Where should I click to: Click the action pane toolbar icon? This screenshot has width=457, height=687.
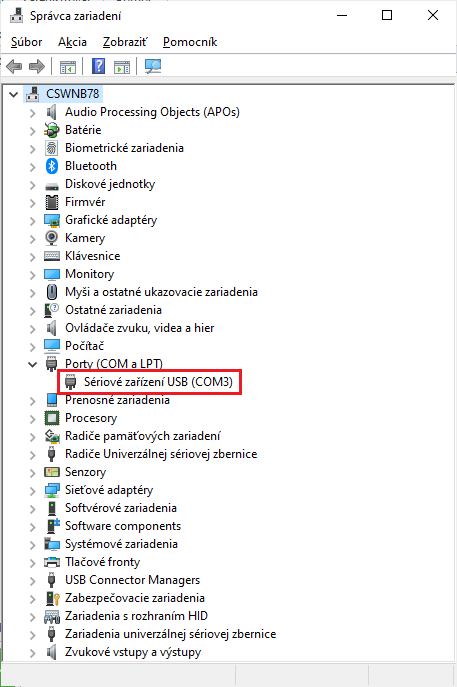point(122,67)
